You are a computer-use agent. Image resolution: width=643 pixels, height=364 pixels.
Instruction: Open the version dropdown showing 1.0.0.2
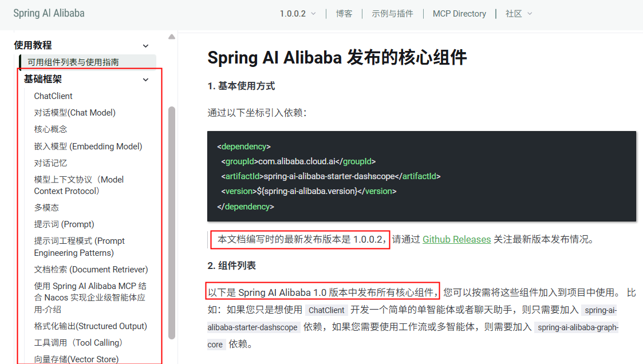(x=295, y=13)
